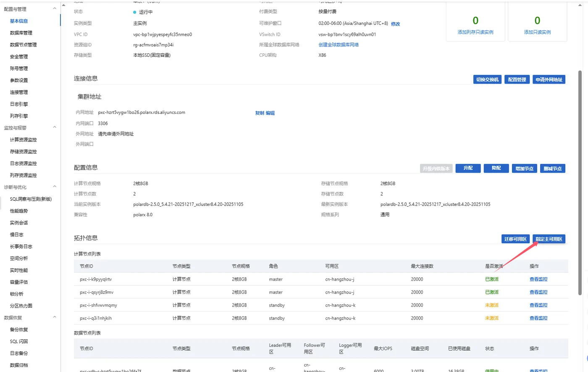Image resolution: width=588 pixels, height=372 pixels.
Task: Open 基本信息 in the sidebar
Action: click(19, 21)
